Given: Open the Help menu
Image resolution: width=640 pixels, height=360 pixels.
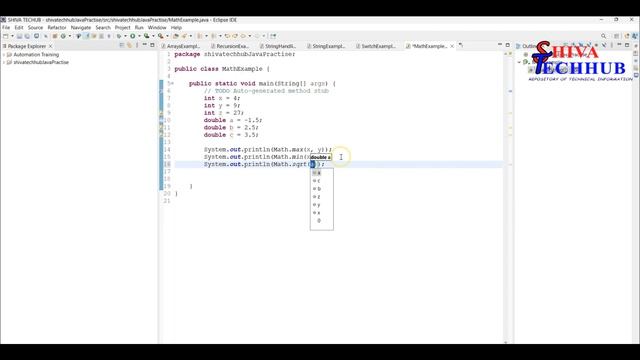Looking at the screenshot, I should coord(176,28).
